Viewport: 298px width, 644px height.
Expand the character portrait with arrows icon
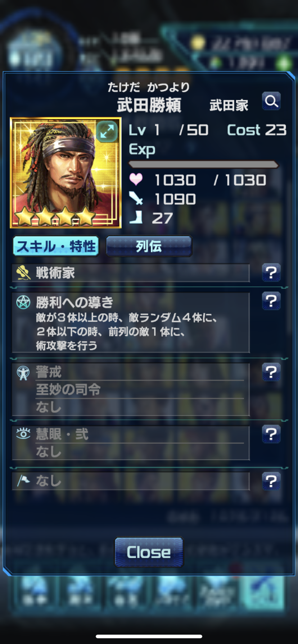click(x=107, y=132)
